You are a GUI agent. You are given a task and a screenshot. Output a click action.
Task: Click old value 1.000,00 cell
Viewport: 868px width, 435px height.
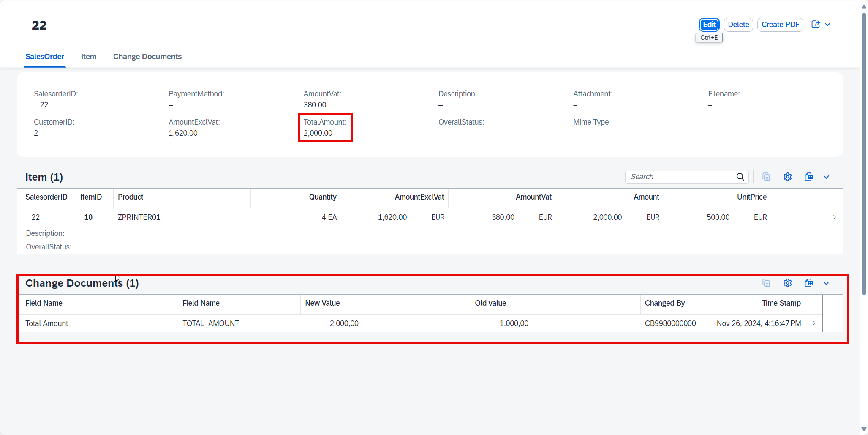click(x=514, y=323)
